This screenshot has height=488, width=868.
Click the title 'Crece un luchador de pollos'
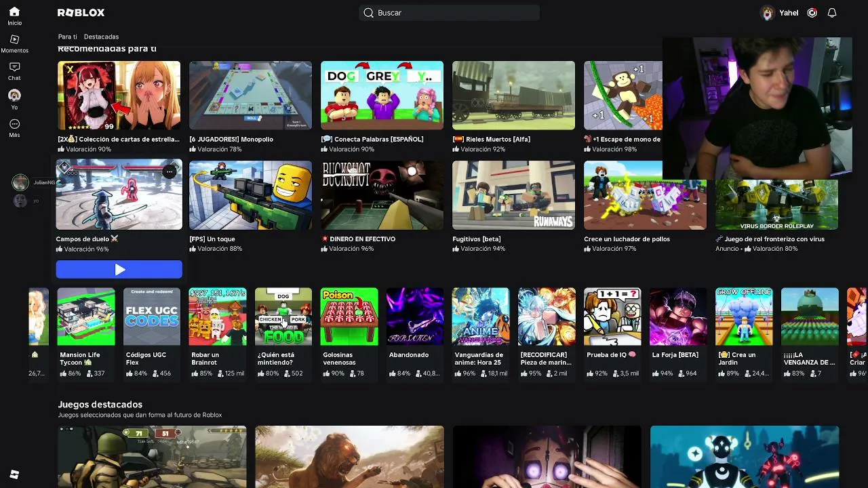point(627,239)
